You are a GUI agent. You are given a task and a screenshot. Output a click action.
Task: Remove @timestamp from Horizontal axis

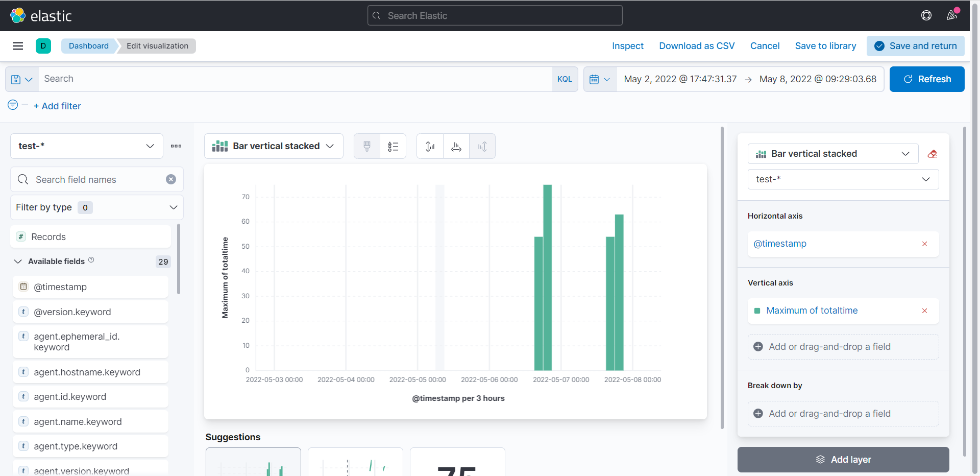(x=924, y=244)
